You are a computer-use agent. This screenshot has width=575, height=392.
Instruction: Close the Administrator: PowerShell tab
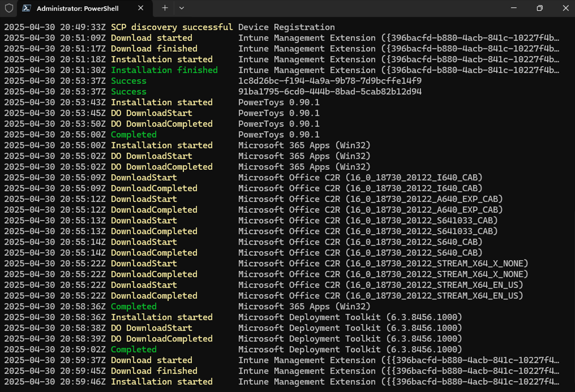coord(141,8)
